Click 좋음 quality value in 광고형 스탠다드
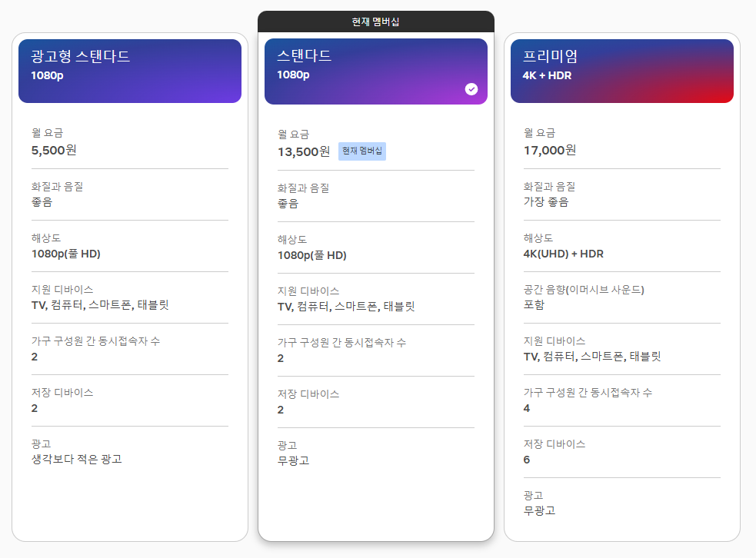The width and height of the screenshot is (756, 558). [x=42, y=202]
